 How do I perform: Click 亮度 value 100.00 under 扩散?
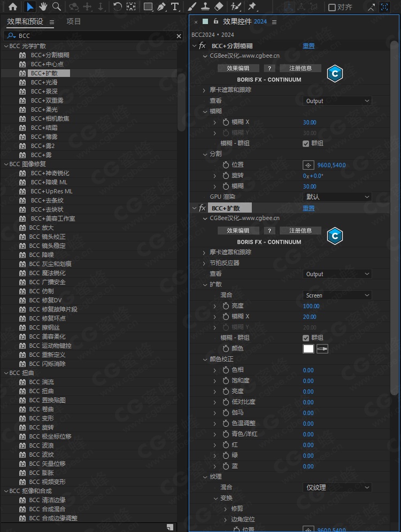pyautogui.click(x=311, y=306)
